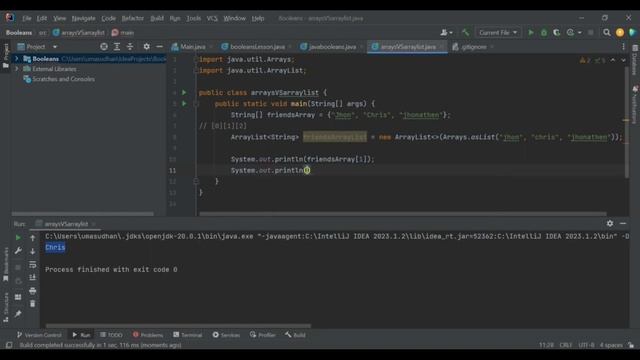Screen dimensions: 640x360
Task: Open the .gitignore editor tab
Action: (x=473, y=47)
